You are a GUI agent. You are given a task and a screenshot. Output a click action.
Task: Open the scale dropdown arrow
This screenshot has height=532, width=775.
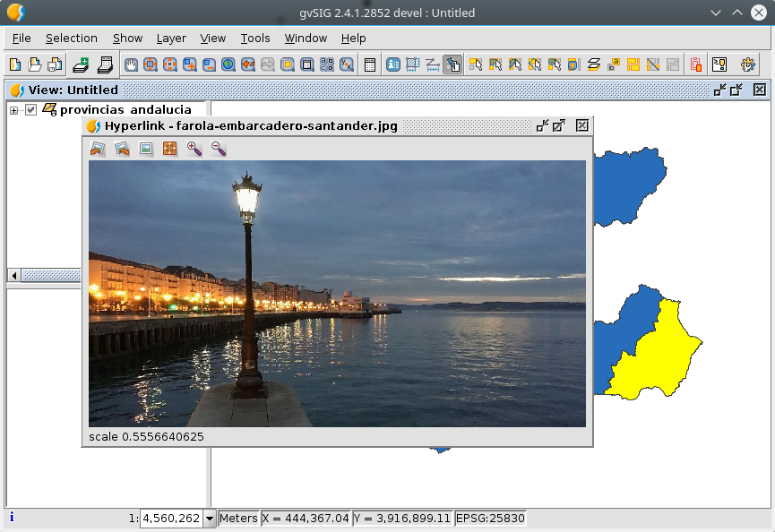pos(210,518)
